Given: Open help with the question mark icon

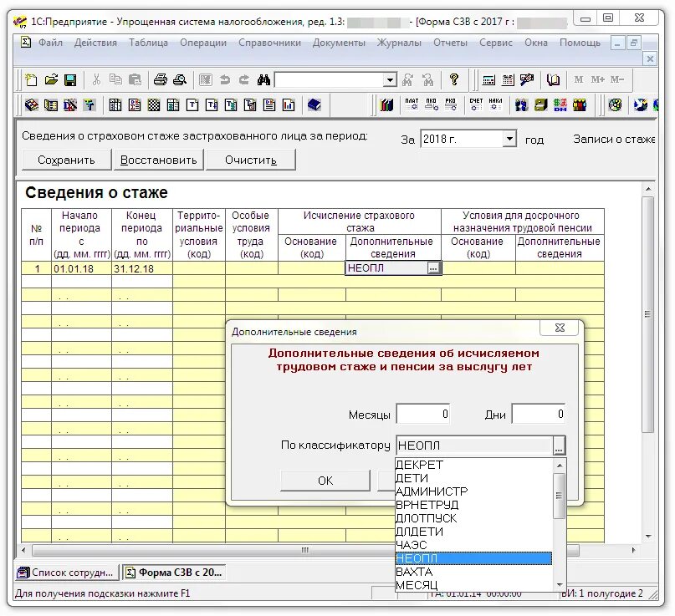Looking at the screenshot, I should pyautogui.click(x=453, y=80).
